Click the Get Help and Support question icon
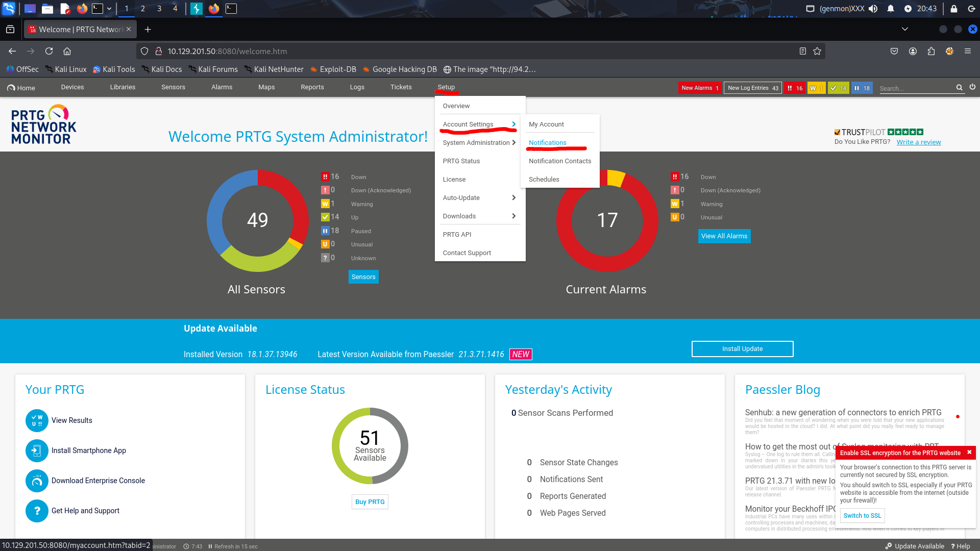The height and width of the screenshot is (551, 980). (x=37, y=511)
